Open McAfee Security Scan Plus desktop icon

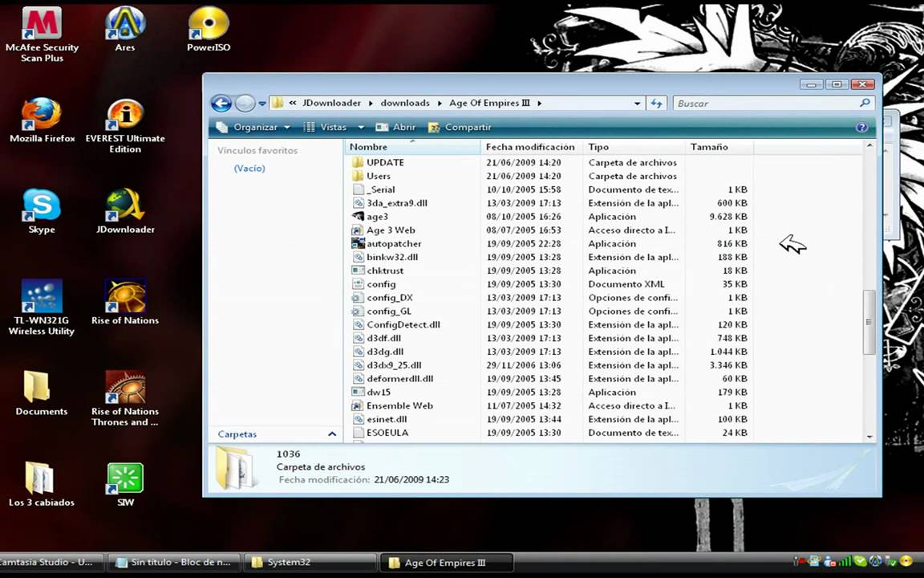tap(42, 35)
